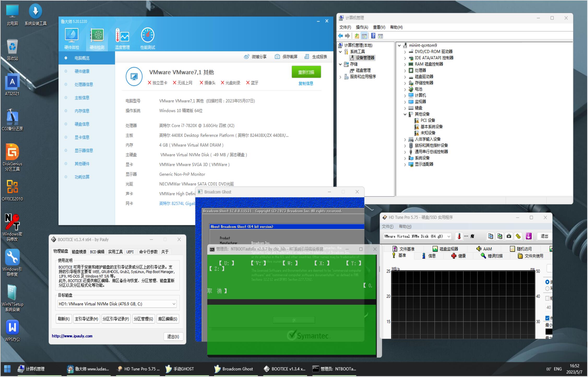Screen dimensions: 588x377
Task: Click the blue help icon in 计算机管理 toolbar
Action: coord(373,36)
